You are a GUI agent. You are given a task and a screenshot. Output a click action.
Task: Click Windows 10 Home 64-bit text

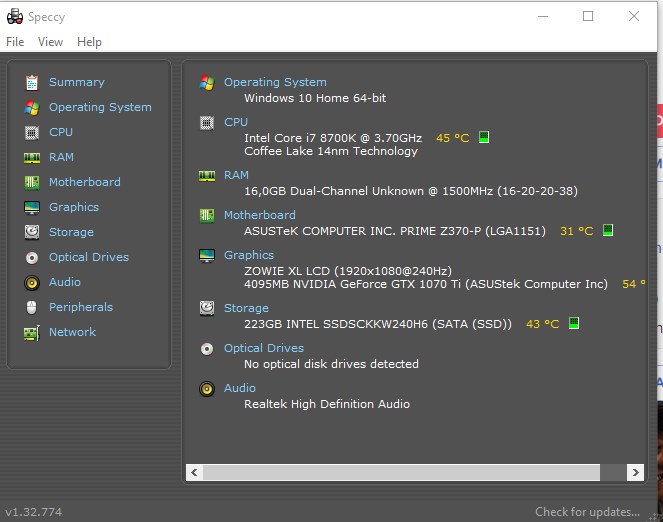[x=315, y=98]
